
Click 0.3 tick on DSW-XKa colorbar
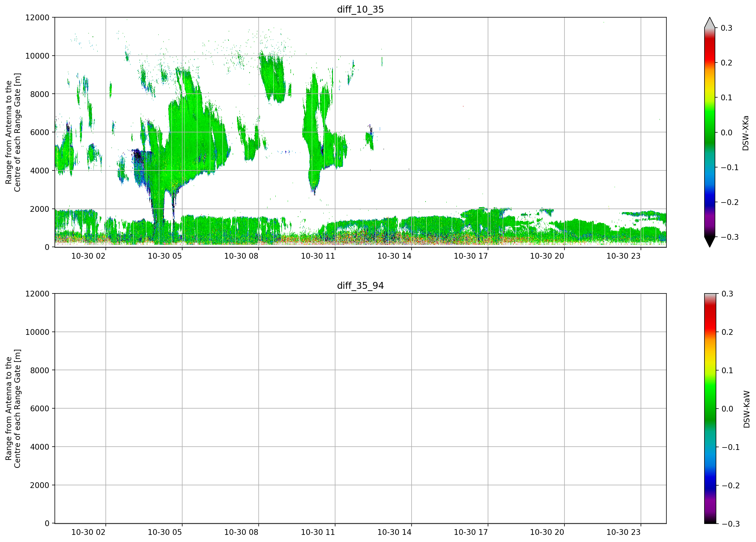(726, 28)
